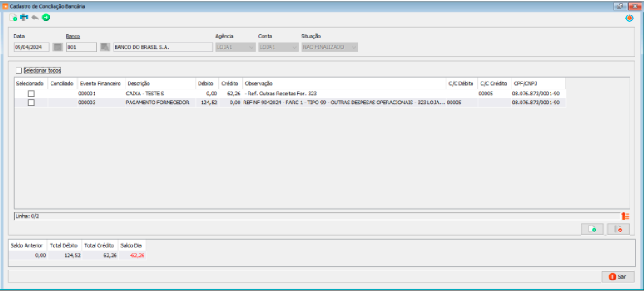The height and width of the screenshot is (291, 644).
Task: Click the remove entry button below the grid
Action: [618, 229]
